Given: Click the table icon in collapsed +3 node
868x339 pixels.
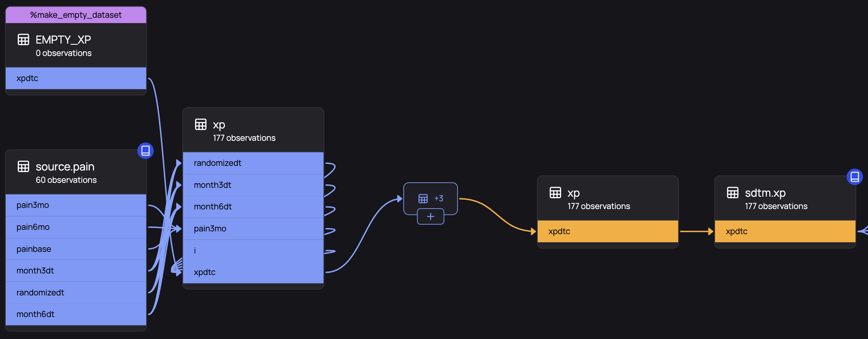Looking at the screenshot, I should pyautogui.click(x=423, y=199).
